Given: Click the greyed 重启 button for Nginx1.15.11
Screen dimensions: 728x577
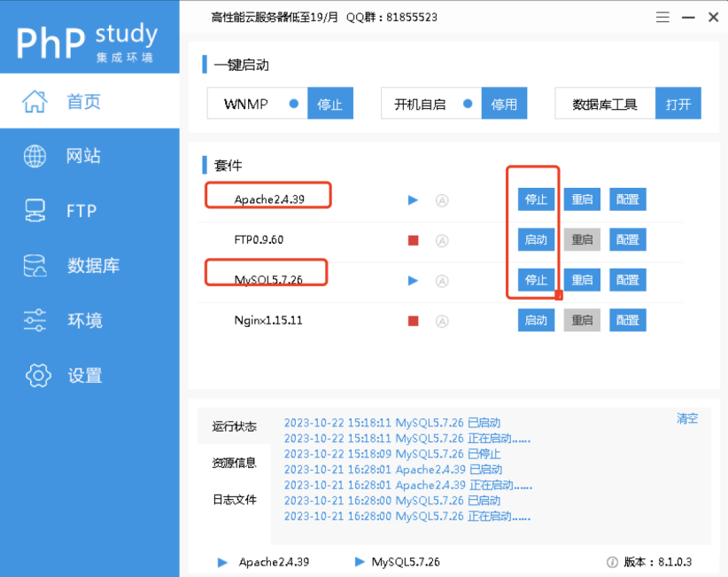Looking at the screenshot, I should coord(582,320).
